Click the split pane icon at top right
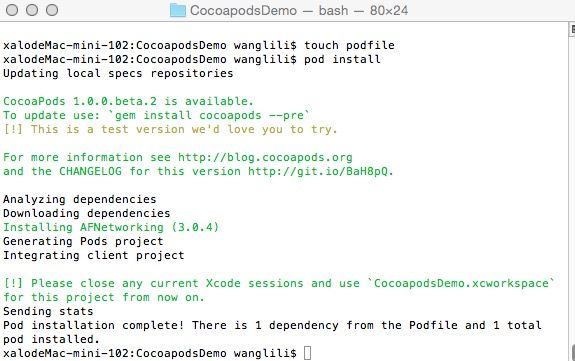Viewport: 575px width, 361px height. pyautogui.click(x=572, y=30)
